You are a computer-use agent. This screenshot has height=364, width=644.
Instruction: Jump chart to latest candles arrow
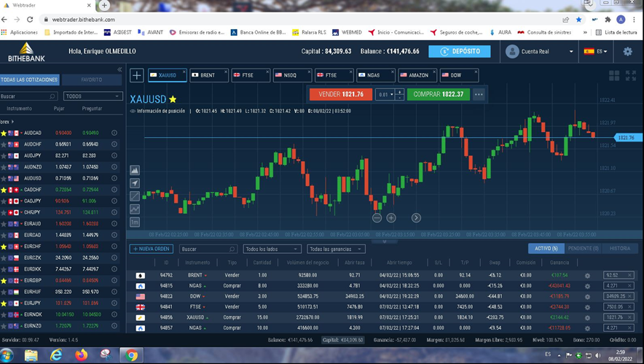click(x=416, y=218)
